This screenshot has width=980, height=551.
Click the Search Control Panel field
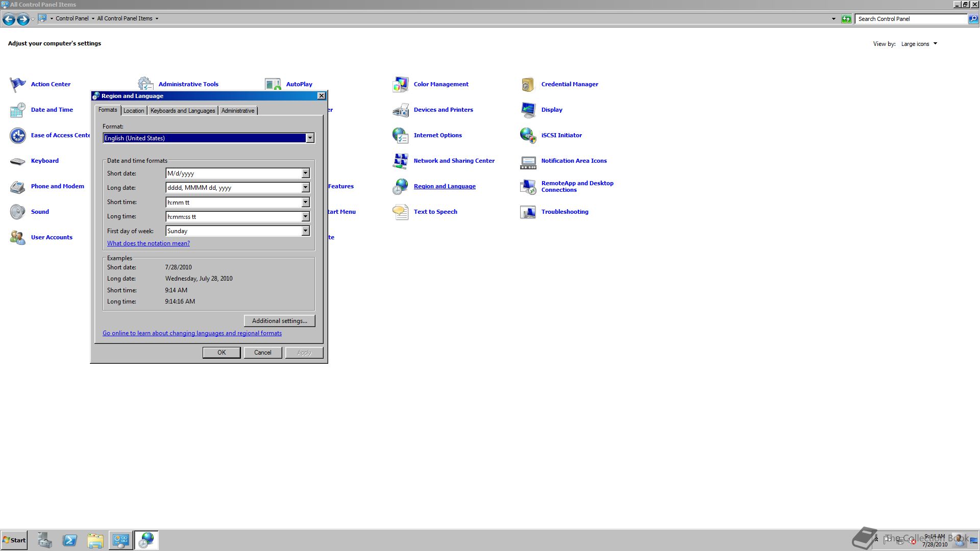point(911,19)
